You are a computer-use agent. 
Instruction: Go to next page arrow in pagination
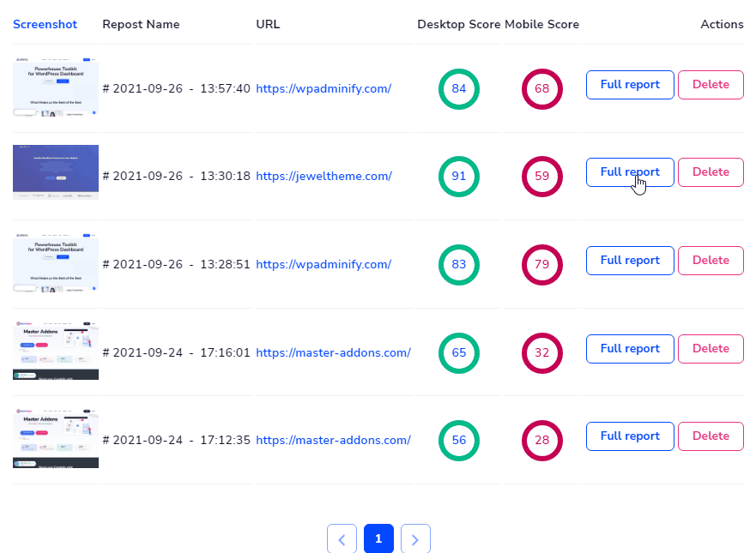(415, 538)
